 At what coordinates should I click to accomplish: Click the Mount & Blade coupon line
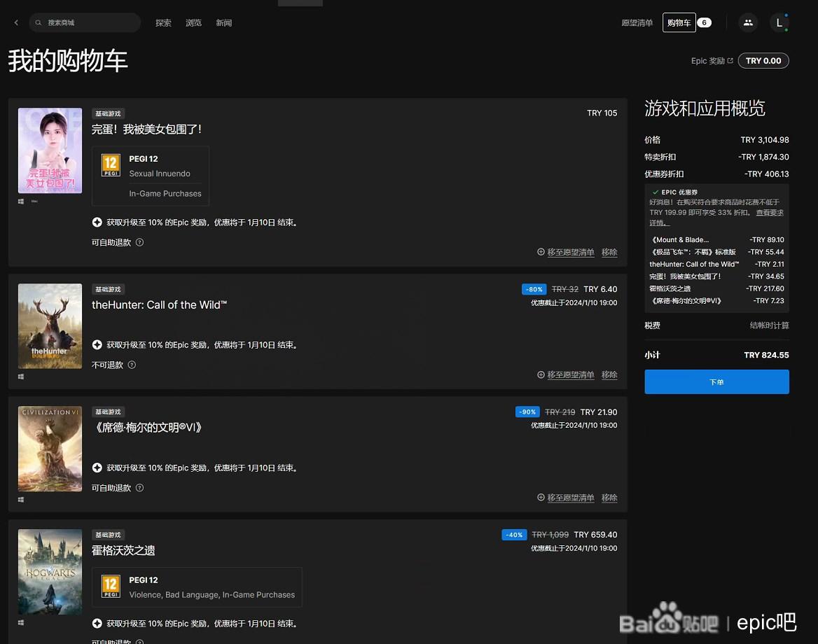(x=716, y=240)
